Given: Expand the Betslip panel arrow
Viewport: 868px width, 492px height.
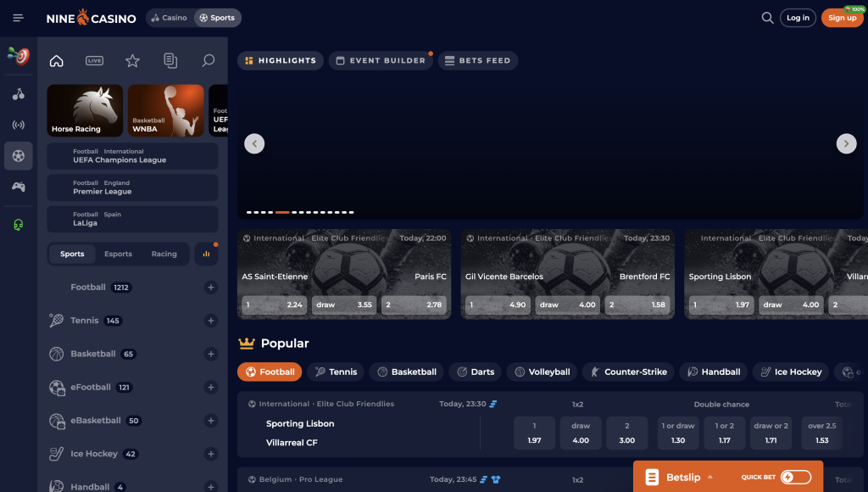Looking at the screenshot, I should [709, 477].
